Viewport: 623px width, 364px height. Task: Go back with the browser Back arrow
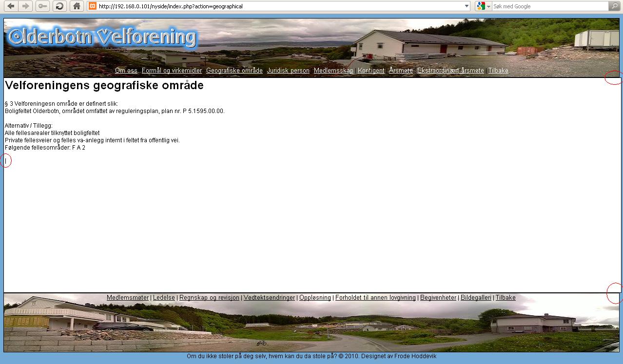[x=10, y=6]
